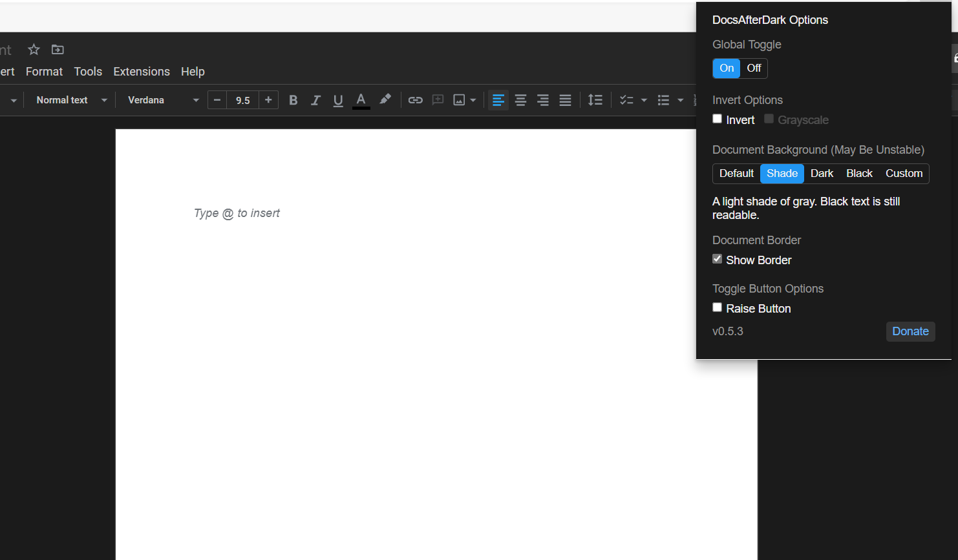
Task: Open the text color picker
Action: pyautogui.click(x=361, y=100)
